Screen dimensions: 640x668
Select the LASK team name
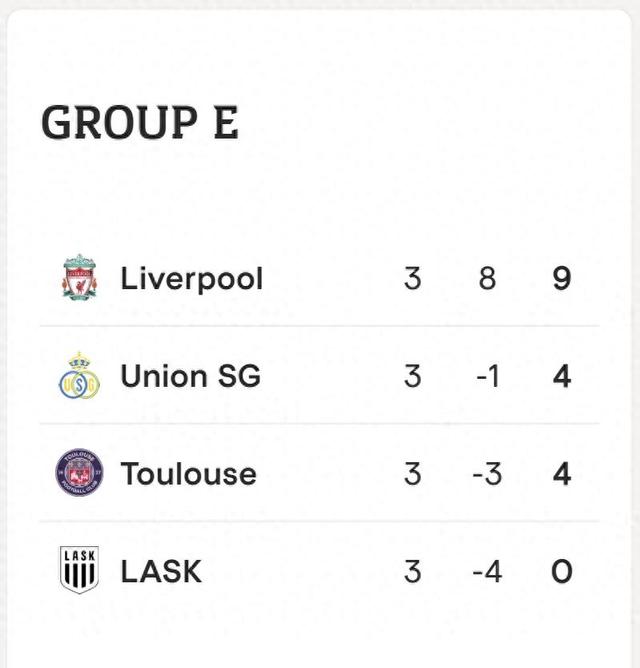161,571
